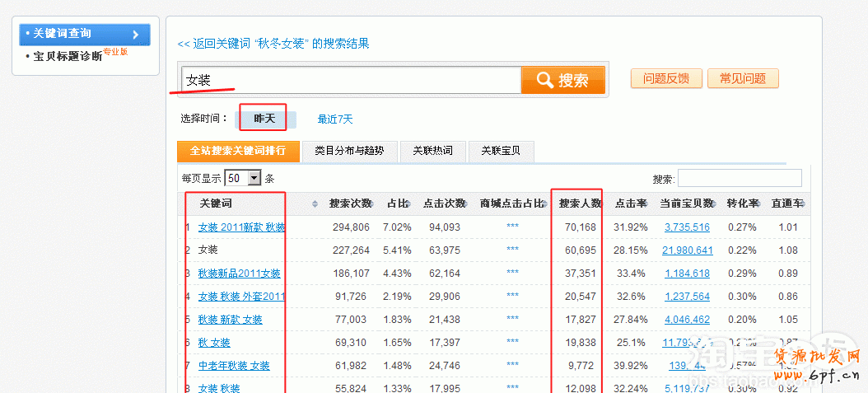Viewport: 868px width, 393px height.
Task: Select the 昨天 time range
Action: coord(263,119)
